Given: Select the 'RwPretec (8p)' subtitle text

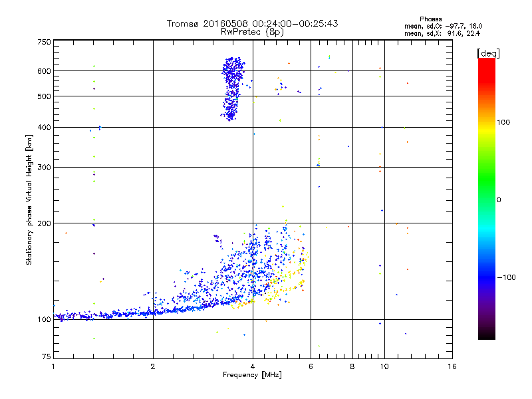Looking at the screenshot, I should tap(252, 32).
